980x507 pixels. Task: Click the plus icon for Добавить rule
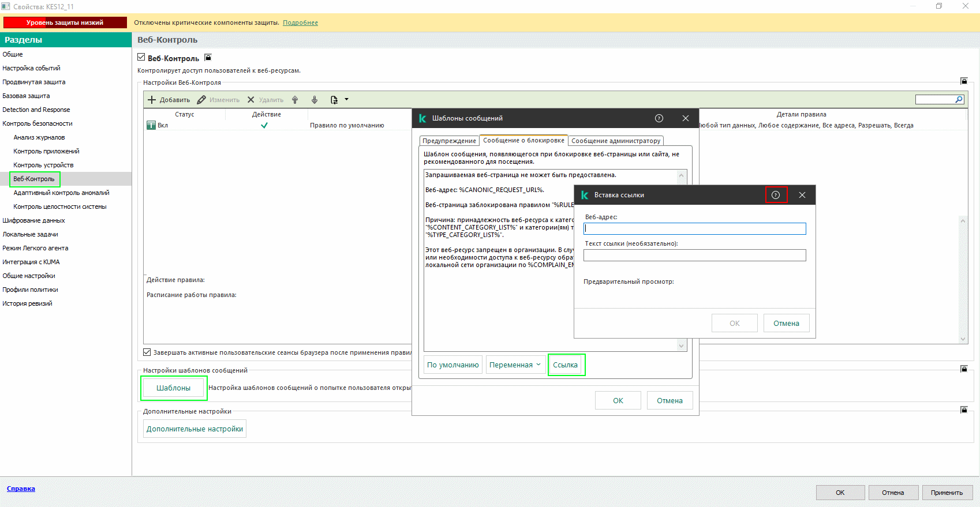(x=152, y=100)
